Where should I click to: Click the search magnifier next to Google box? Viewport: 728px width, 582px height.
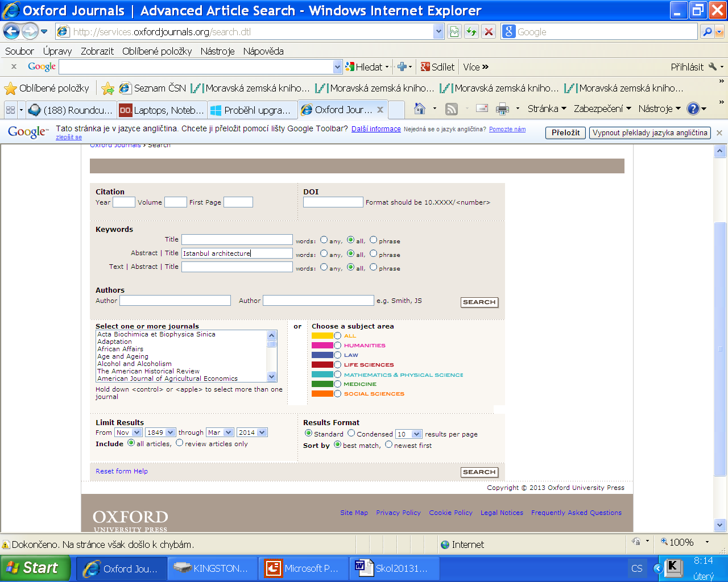coord(707,32)
